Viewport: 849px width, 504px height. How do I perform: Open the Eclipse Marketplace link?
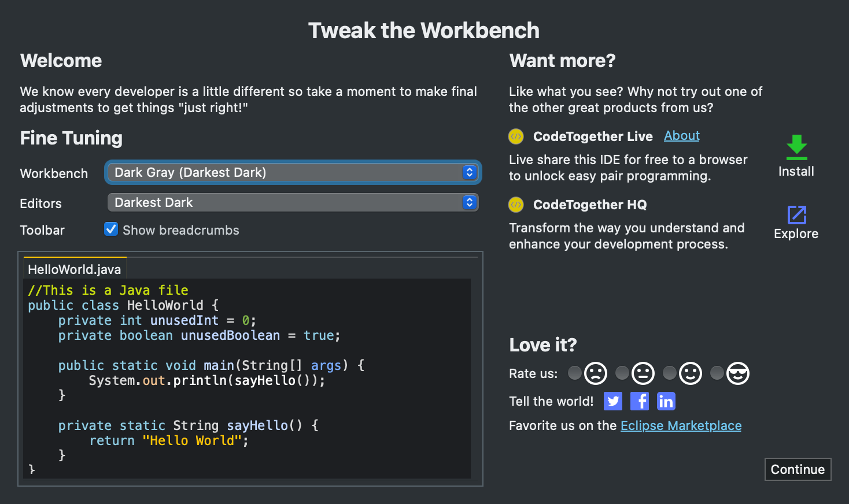pos(681,426)
